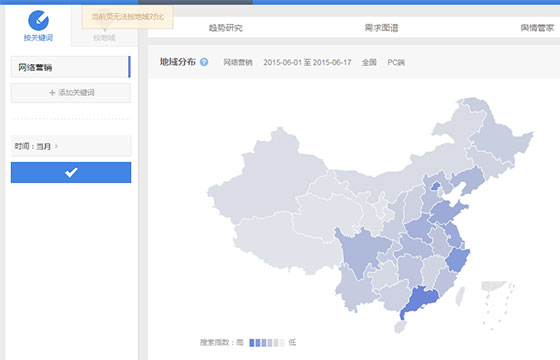Select Sichuan province on the map
The width and height of the screenshot is (560, 360).
[x=361, y=250]
